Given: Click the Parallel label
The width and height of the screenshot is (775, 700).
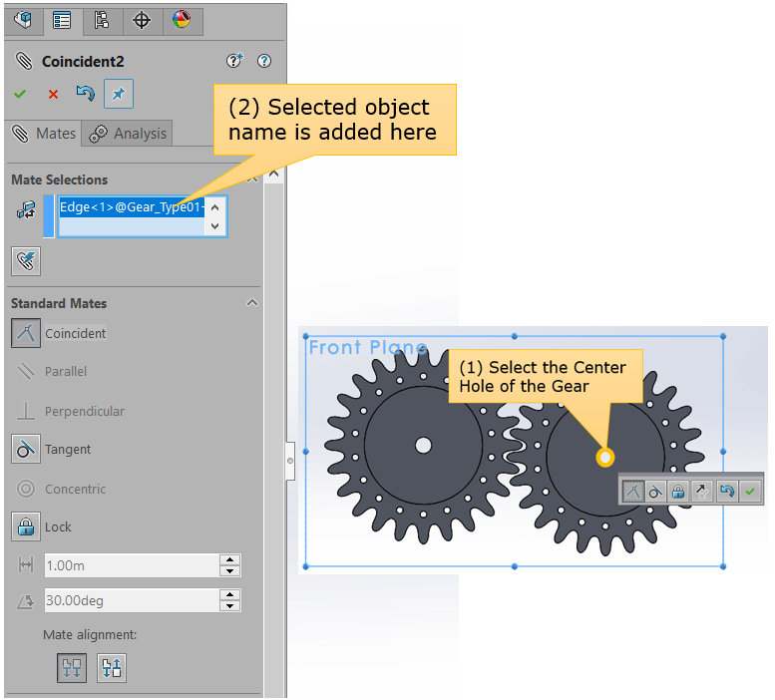Looking at the screenshot, I should 66,372.
